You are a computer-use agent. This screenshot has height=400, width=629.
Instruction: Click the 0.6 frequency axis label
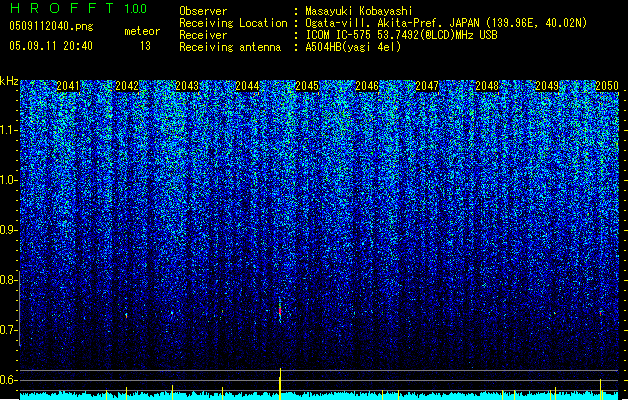8,380
